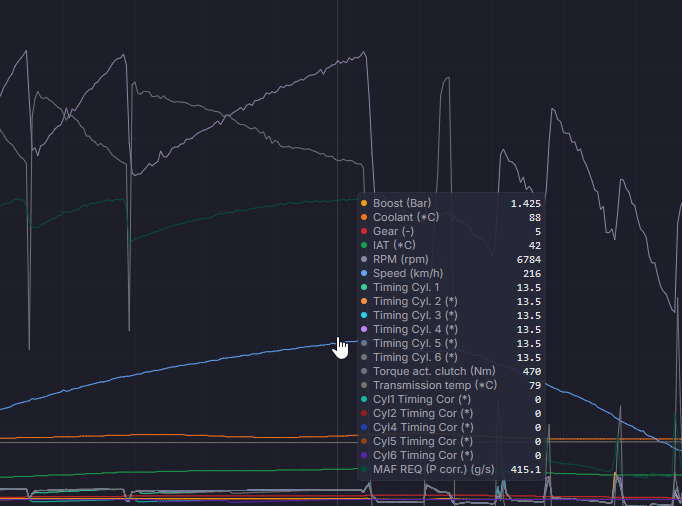Image resolution: width=682 pixels, height=506 pixels.
Task: Click the yellow Boost color dot
Action: point(364,203)
